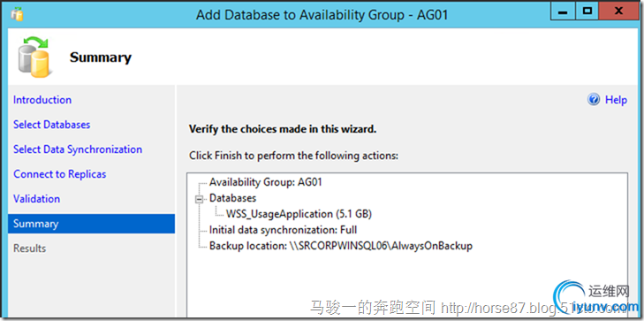The width and height of the screenshot is (644, 321).
Task: Collapse the Databases tree node
Action: pos(200,199)
